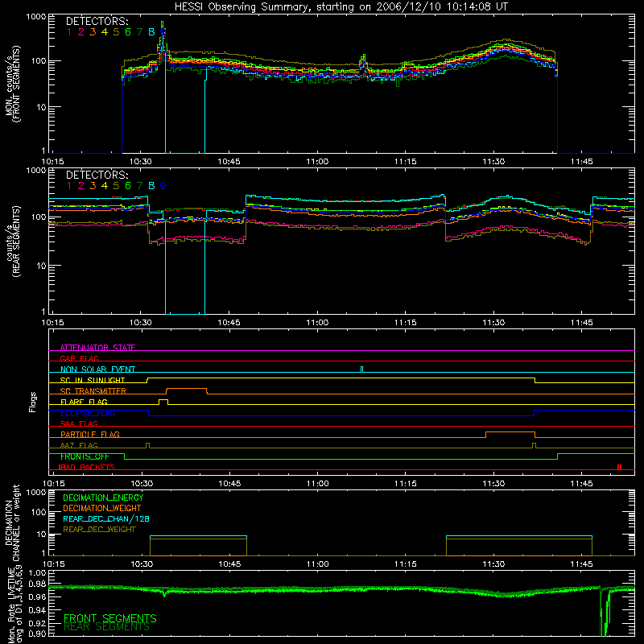Select the DETECTORS: label in the rear segments plot
This screenshot has height=644, width=644.
[x=97, y=175]
